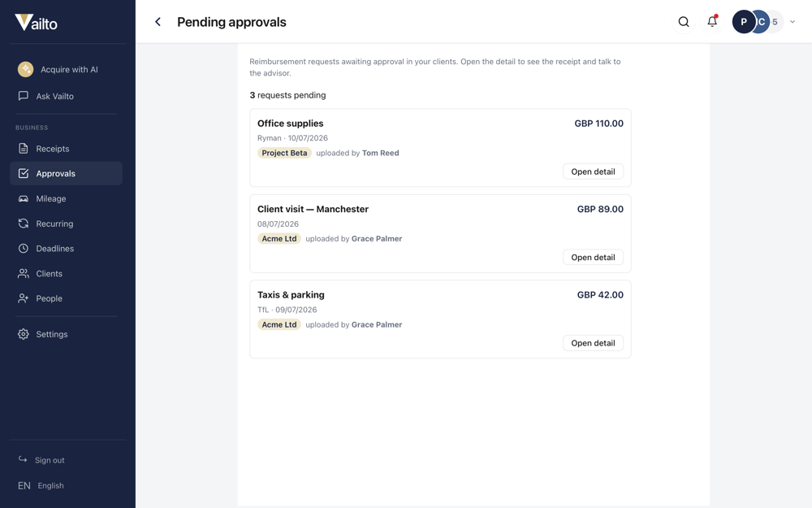Screen dimensions: 812x508
Task: Open notifications bell
Action: pyautogui.click(x=713, y=22)
